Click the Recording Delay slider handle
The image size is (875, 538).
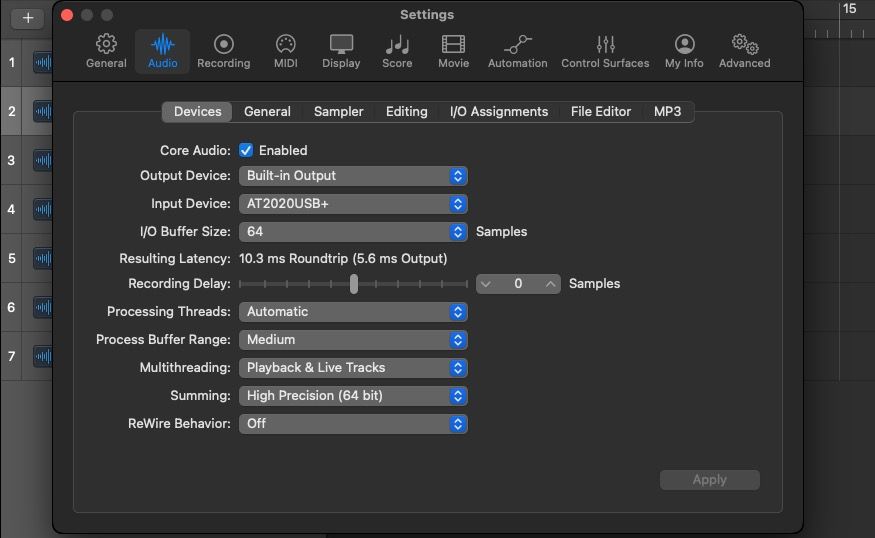click(x=354, y=284)
